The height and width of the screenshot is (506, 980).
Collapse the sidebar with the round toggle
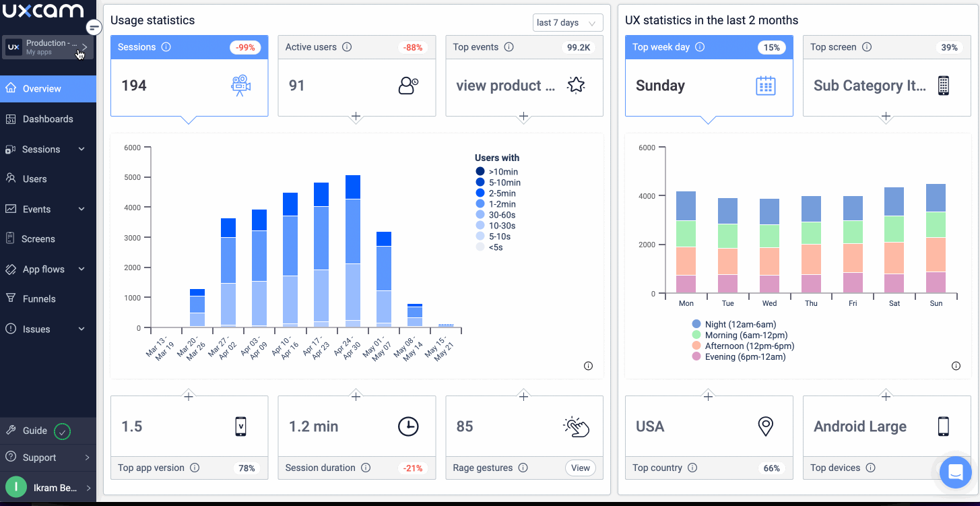94,27
